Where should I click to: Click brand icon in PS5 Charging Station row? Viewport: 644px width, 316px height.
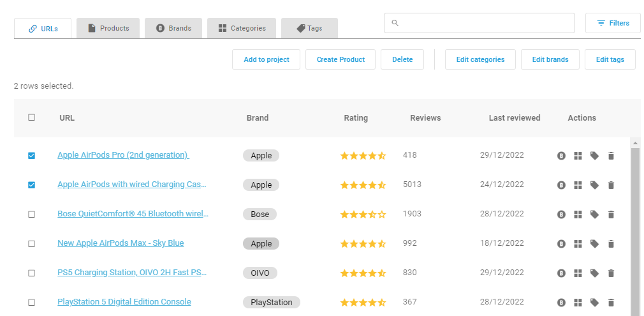(x=562, y=273)
